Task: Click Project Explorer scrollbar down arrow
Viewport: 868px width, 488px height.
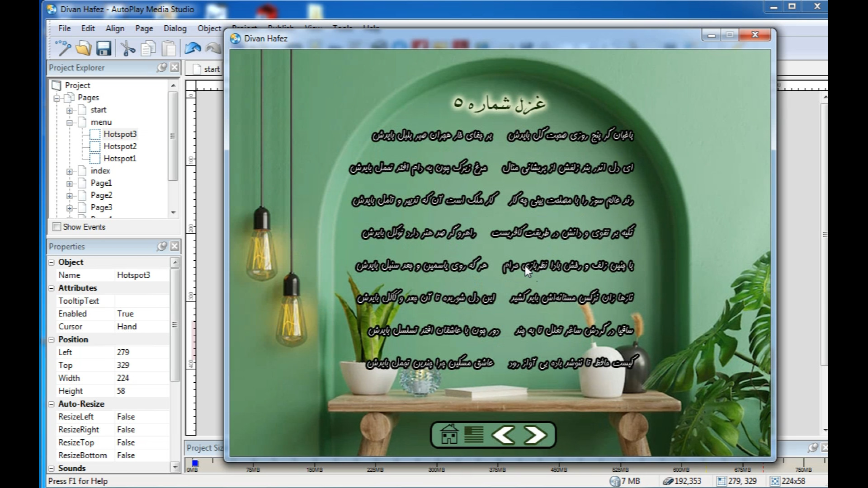Action: (173, 212)
